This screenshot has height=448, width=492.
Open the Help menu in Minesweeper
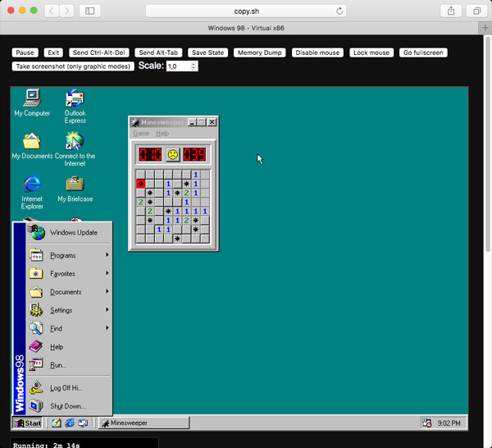click(x=162, y=134)
